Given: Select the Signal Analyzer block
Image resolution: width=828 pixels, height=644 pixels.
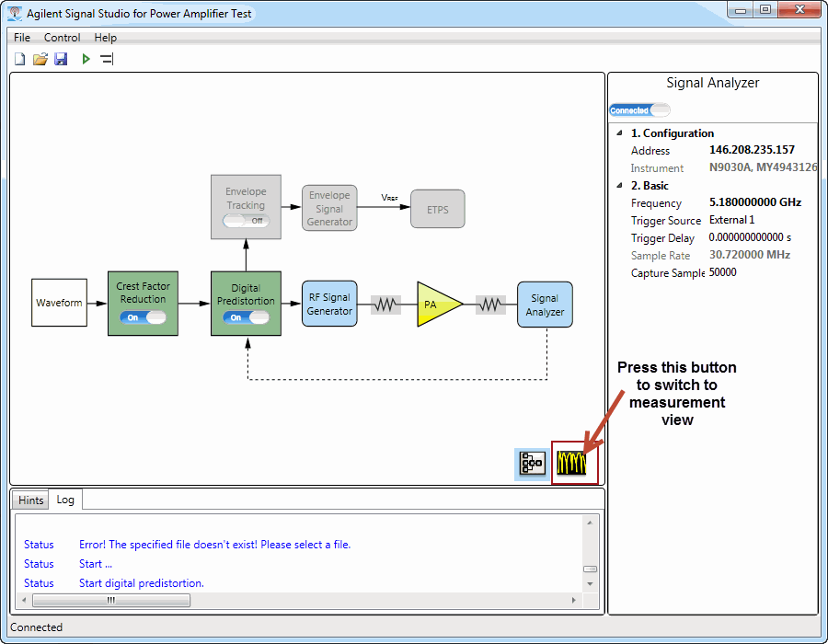Looking at the screenshot, I should coord(545,305).
